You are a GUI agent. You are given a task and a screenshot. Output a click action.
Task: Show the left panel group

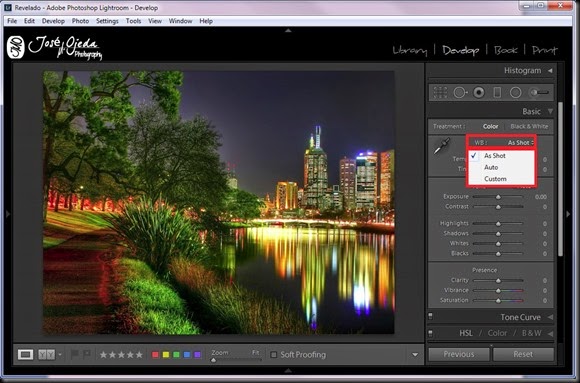coord(8,214)
